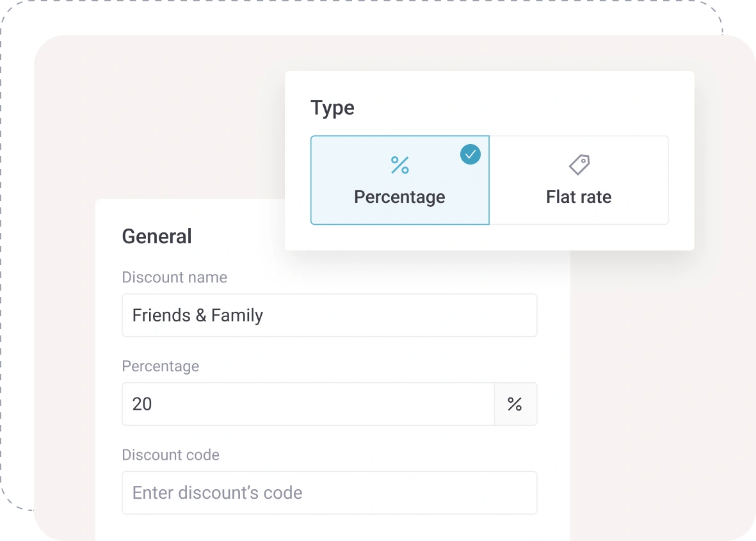Click the "Enter discount's code" placeholder text
Screen dimensions: 756x541
tap(217, 493)
